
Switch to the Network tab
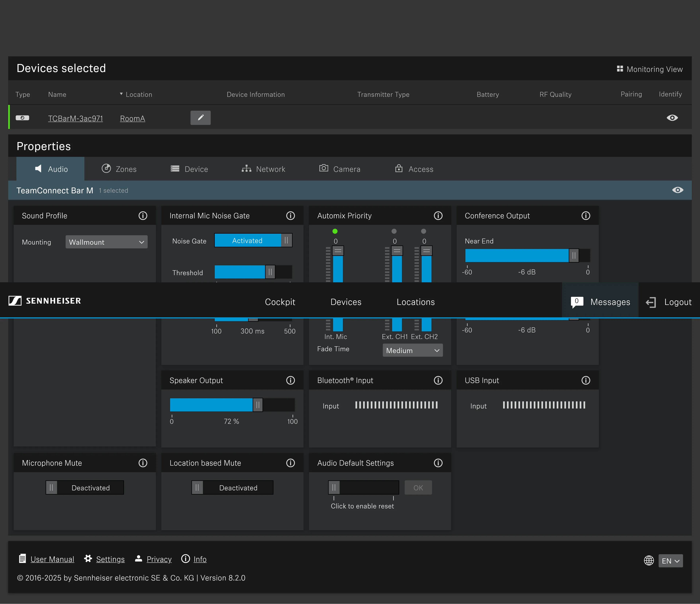point(264,169)
